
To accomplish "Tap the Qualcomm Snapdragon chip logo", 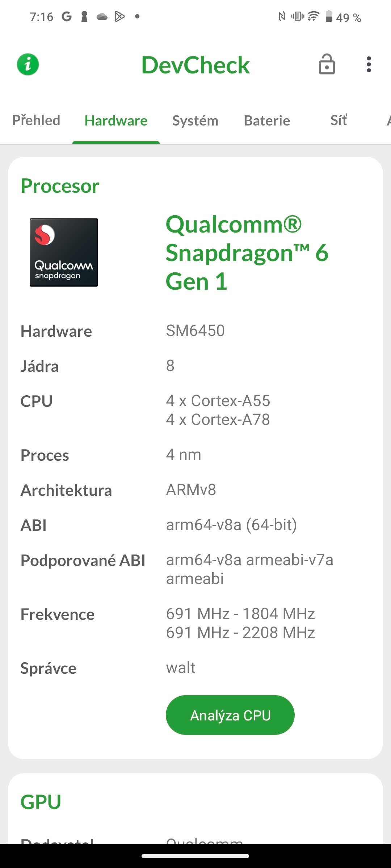I will click(64, 252).
